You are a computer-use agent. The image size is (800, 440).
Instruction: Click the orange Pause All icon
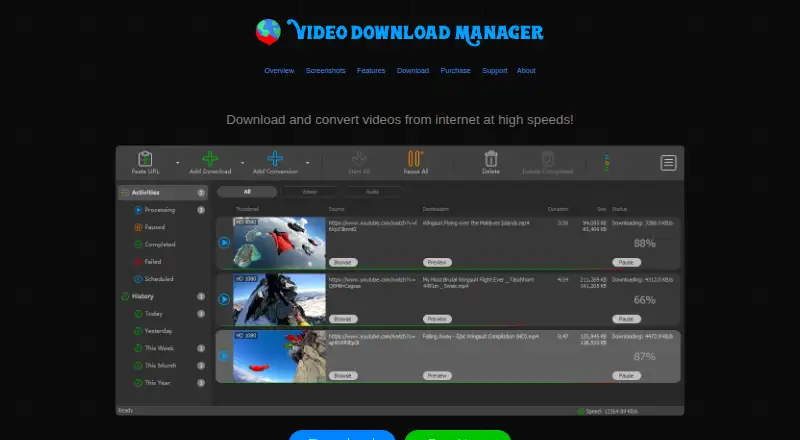tap(415, 159)
